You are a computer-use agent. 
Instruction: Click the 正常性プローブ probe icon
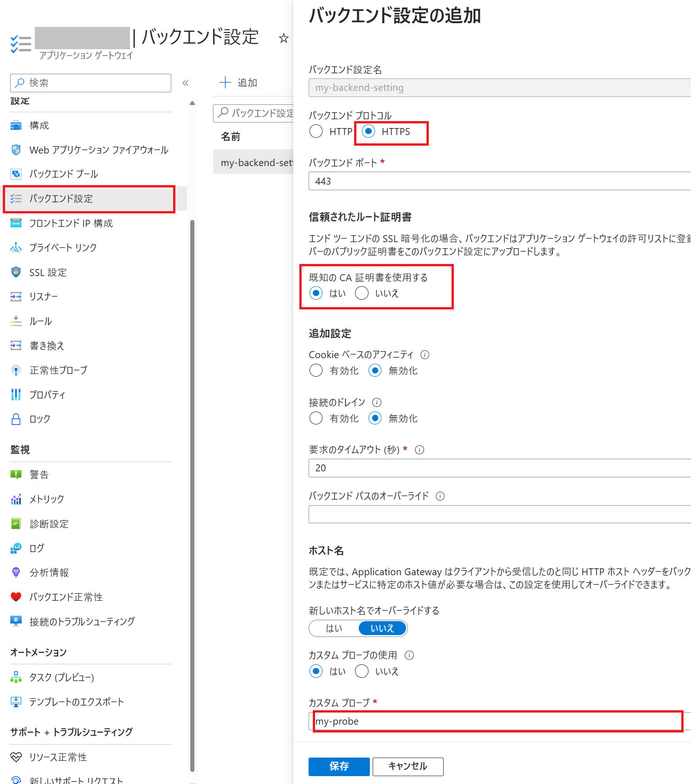coord(16,370)
